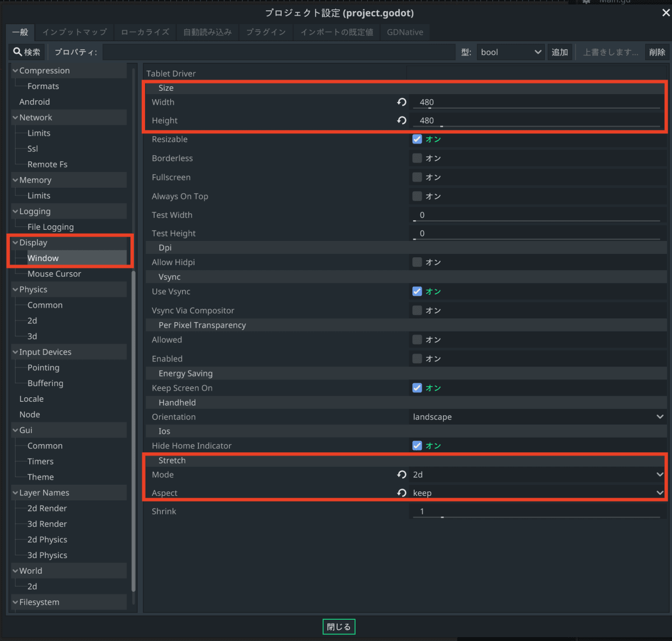The image size is (672, 641).
Task: Click the 上書きします... button
Action: (610, 52)
